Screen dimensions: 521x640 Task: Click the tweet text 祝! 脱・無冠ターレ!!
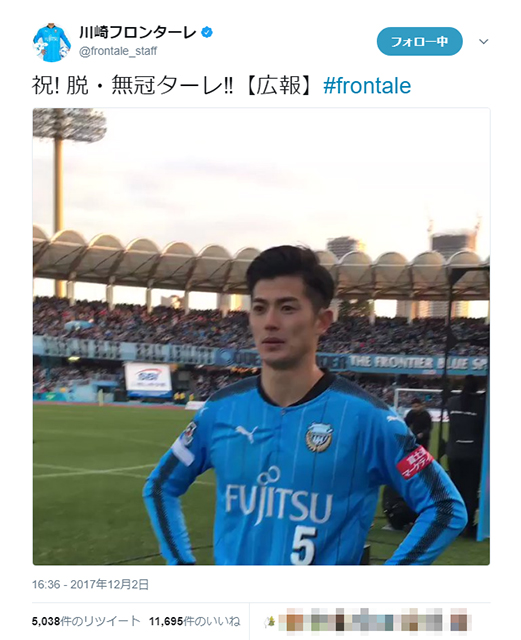[x=132, y=86]
